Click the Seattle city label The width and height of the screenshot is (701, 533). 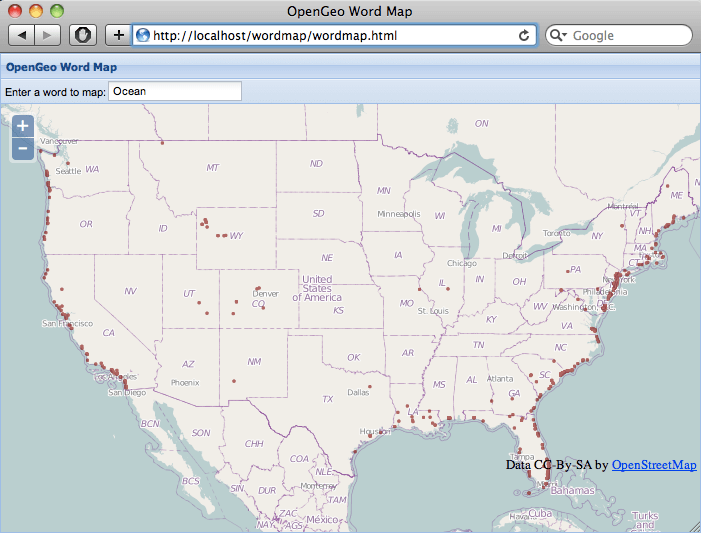point(68,171)
